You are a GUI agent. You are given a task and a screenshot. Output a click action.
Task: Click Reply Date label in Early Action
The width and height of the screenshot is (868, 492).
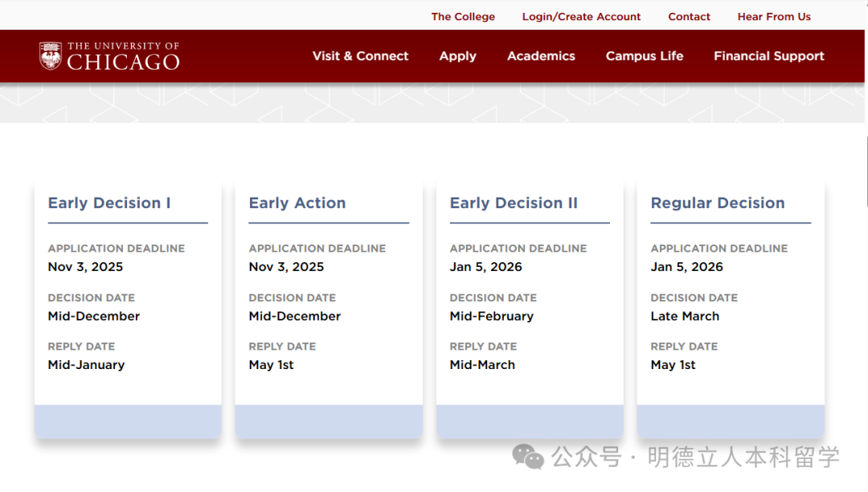click(282, 346)
